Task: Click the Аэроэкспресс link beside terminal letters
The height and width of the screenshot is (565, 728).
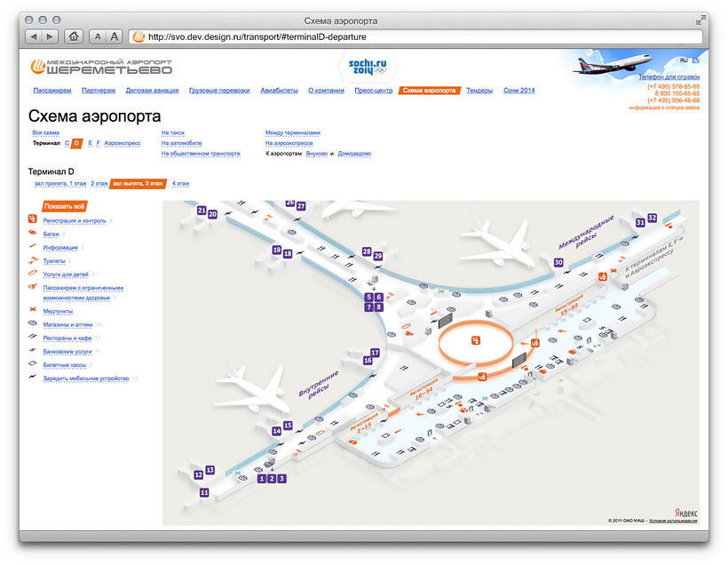Action: pos(123,143)
